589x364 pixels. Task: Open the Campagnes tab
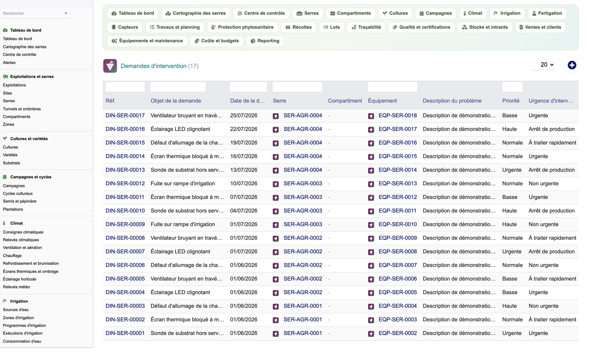coord(436,13)
